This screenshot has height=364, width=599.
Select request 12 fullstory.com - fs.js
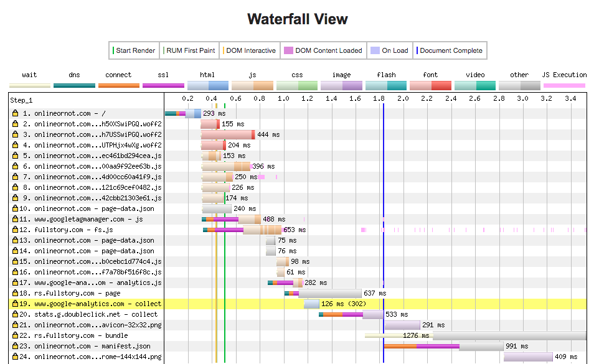66,230
